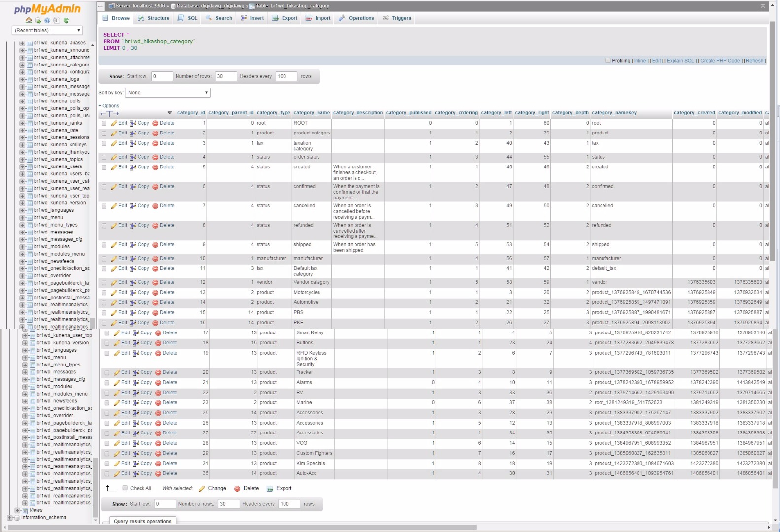Click the Create PHP Code link
The height and width of the screenshot is (532, 780).
coord(720,61)
